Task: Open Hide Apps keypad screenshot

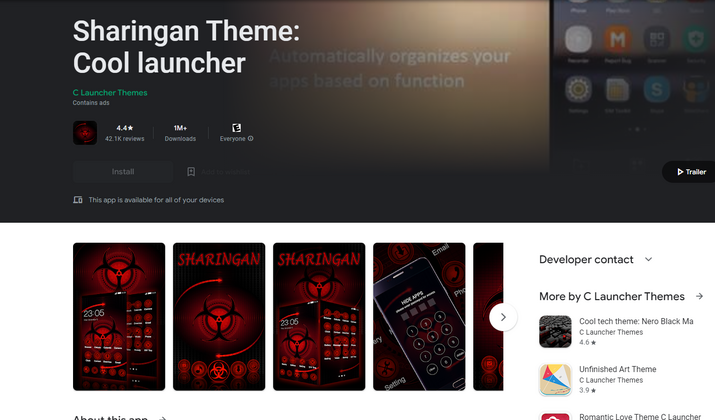Action: [x=419, y=316]
